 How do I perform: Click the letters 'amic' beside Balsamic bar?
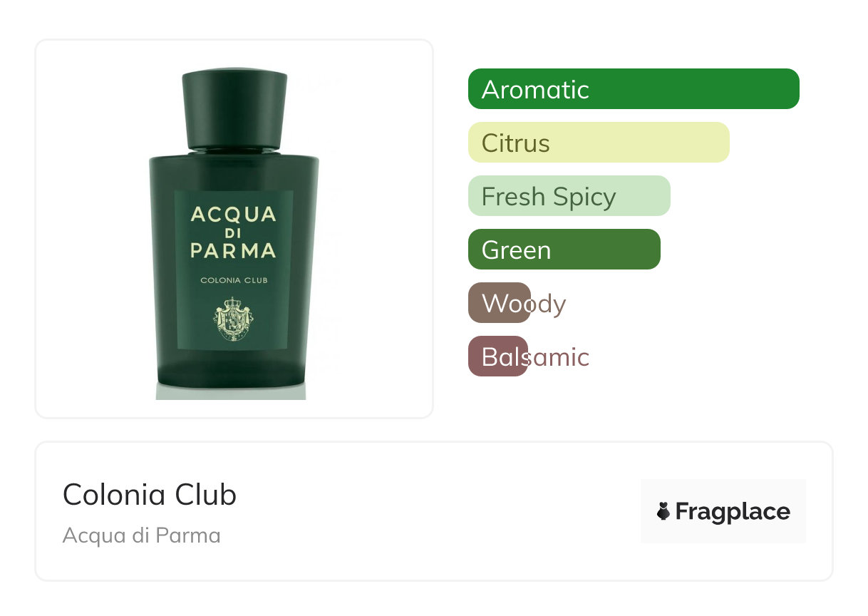(x=559, y=356)
